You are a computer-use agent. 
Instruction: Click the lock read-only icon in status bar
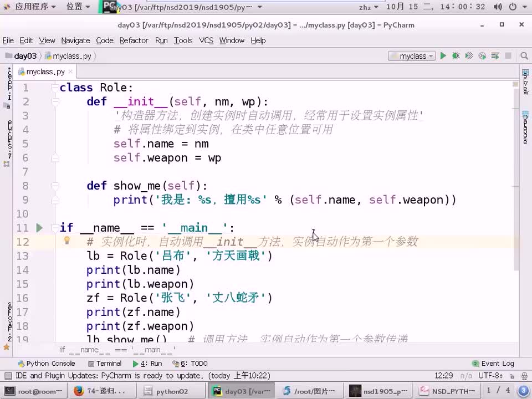click(x=512, y=376)
